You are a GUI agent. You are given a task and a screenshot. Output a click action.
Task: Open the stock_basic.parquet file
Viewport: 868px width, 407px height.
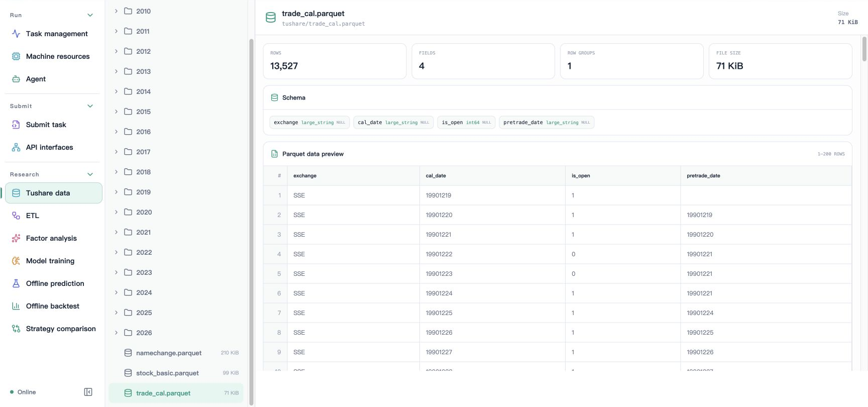click(x=176, y=373)
